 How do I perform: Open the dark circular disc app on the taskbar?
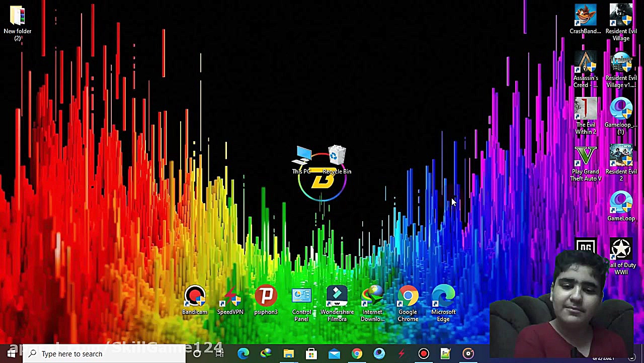pyautogui.click(x=468, y=354)
